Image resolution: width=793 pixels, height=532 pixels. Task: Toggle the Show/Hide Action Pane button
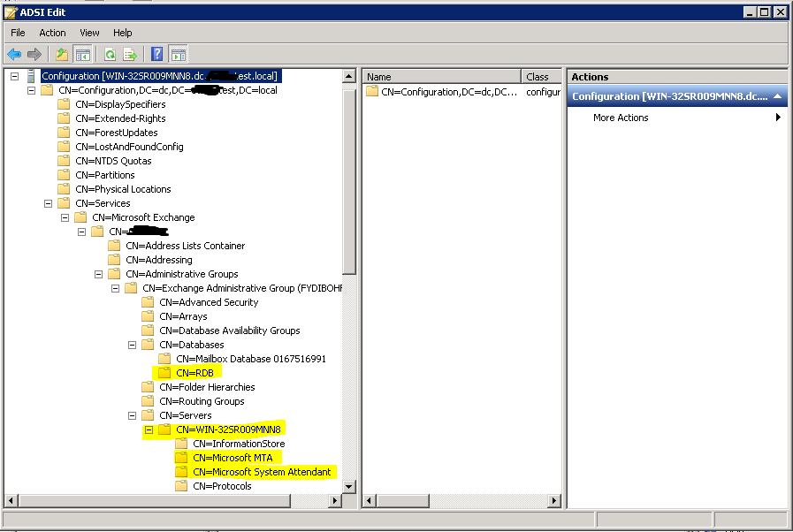178,54
